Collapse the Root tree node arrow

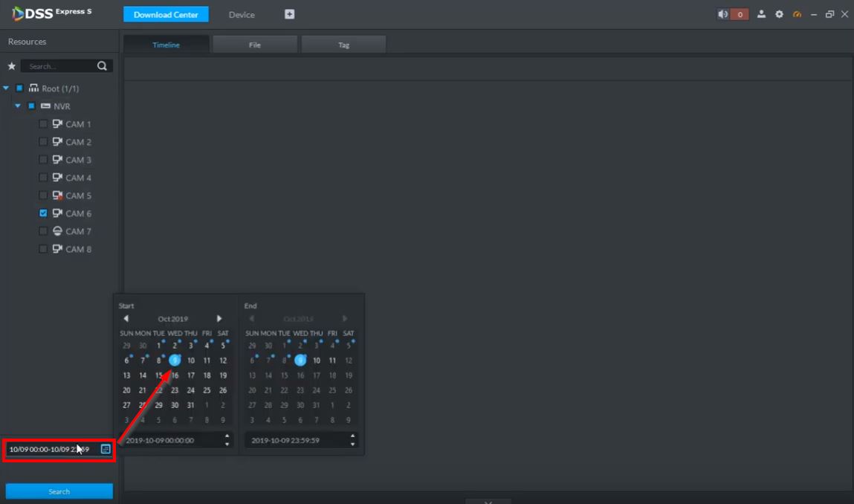tap(6, 88)
